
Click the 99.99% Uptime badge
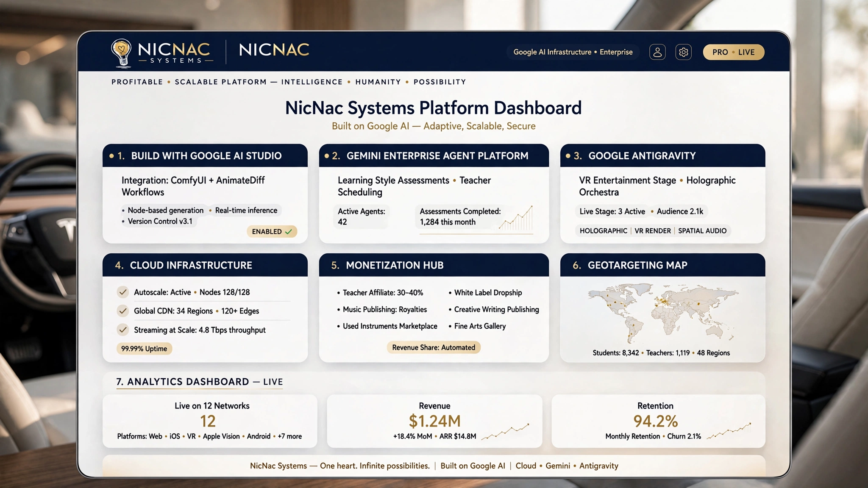click(144, 349)
